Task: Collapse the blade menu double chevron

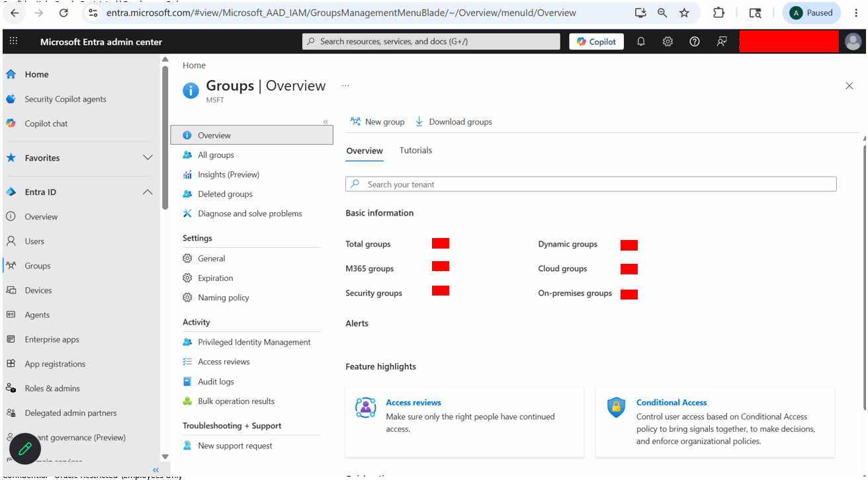Action: [325, 122]
